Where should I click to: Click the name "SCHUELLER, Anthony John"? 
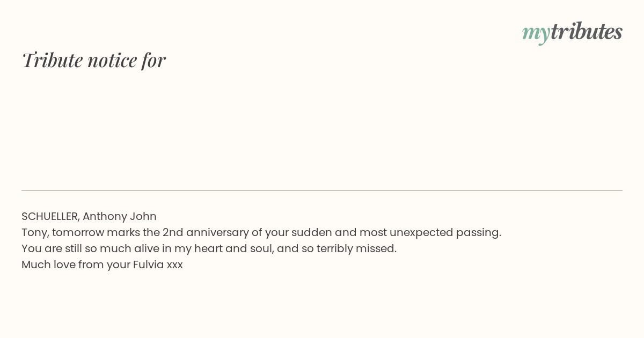click(x=89, y=216)
